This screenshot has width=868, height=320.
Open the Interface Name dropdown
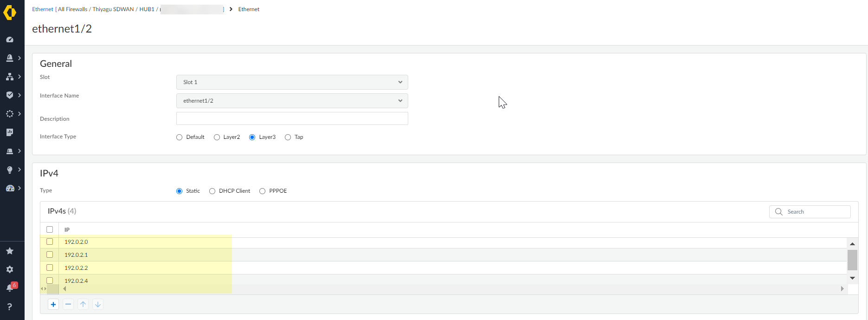[291, 100]
